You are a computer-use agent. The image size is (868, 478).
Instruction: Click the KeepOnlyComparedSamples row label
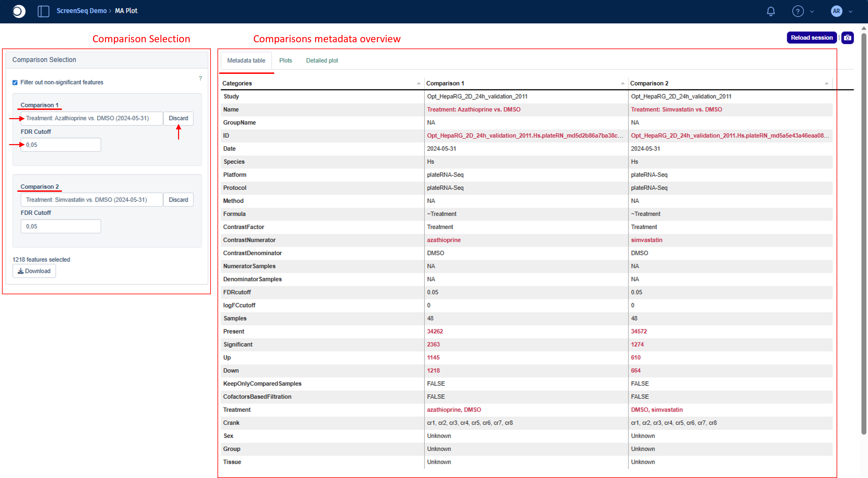pos(262,384)
